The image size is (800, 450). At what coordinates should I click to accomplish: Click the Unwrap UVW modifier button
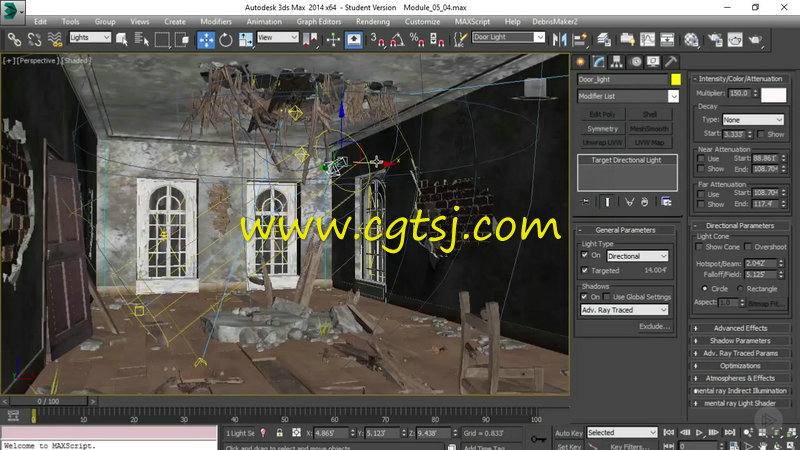[602, 142]
